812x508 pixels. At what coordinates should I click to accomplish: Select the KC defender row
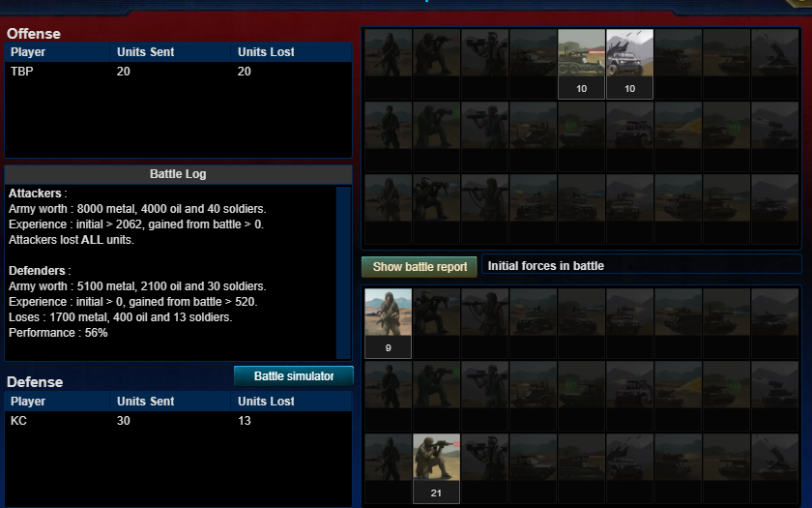pyautogui.click(x=178, y=421)
